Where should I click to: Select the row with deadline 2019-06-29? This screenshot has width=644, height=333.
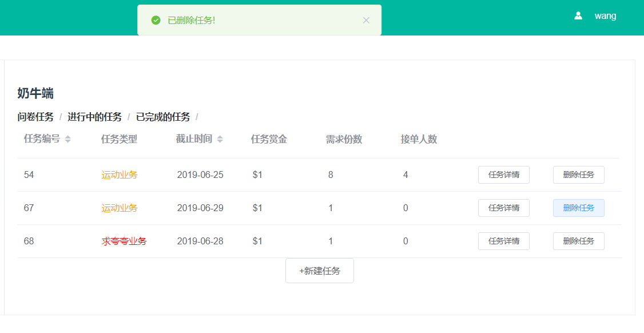tap(200, 208)
